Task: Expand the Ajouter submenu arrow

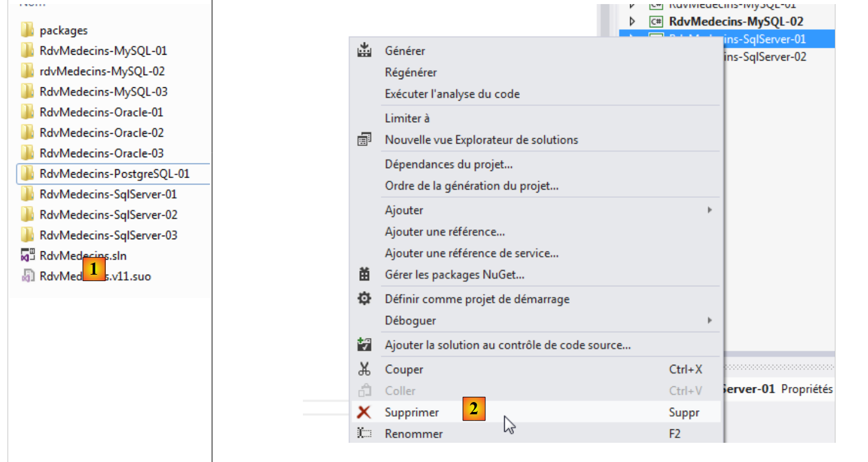Action: [709, 209]
